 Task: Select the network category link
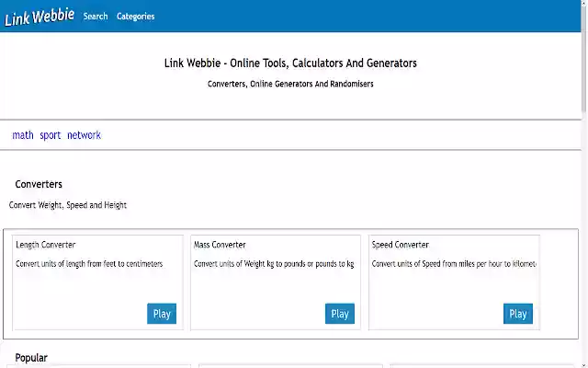click(x=84, y=135)
